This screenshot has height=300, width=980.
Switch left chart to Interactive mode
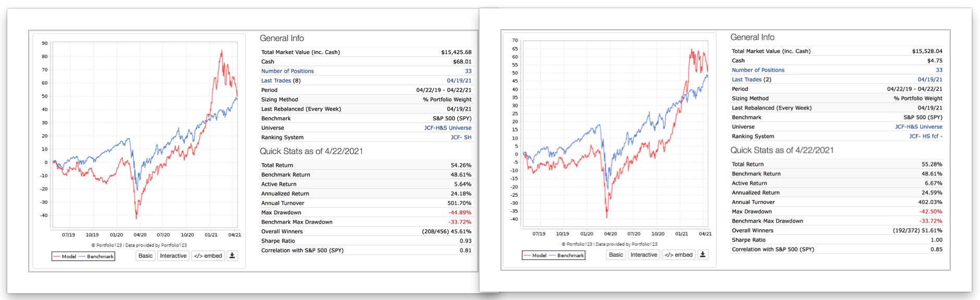[x=173, y=256]
